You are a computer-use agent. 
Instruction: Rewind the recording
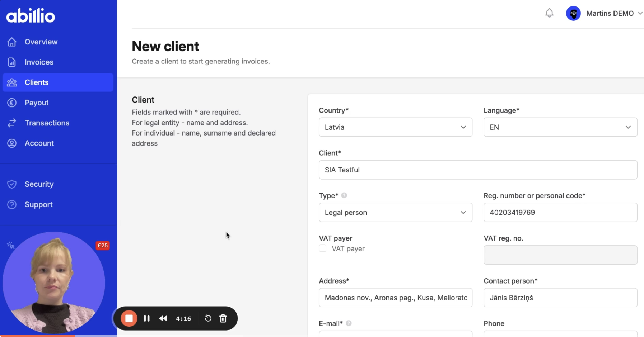click(163, 318)
